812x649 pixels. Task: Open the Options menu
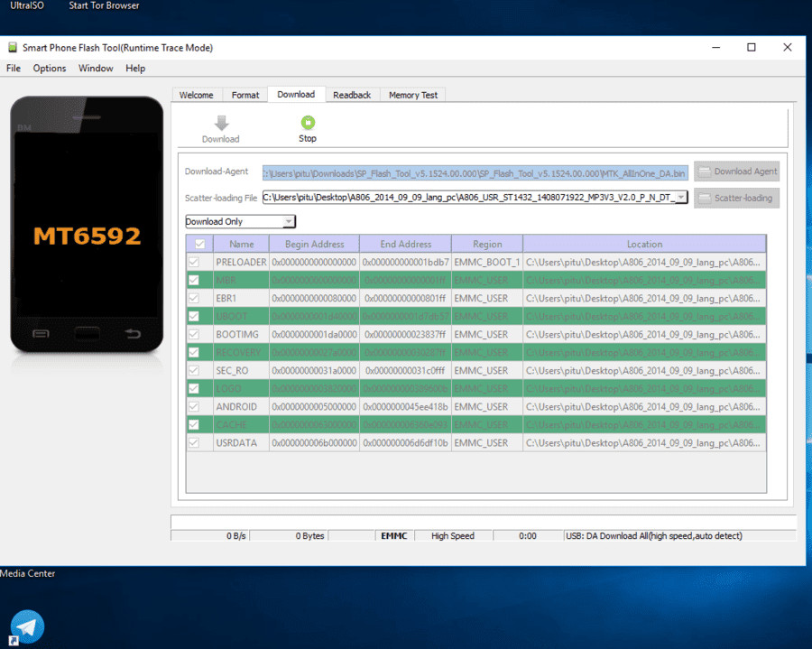pyautogui.click(x=50, y=69)
